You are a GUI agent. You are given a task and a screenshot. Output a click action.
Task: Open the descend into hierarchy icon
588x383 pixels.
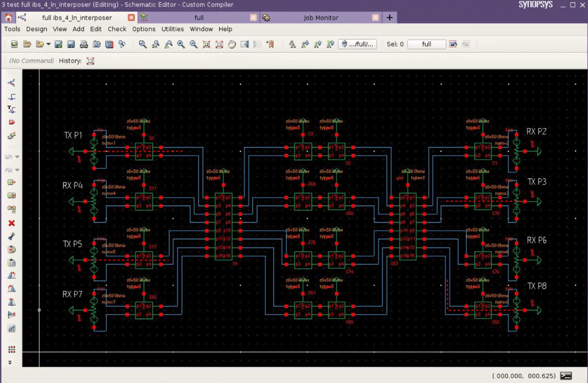pyautogui.click(x=306, y=44)
